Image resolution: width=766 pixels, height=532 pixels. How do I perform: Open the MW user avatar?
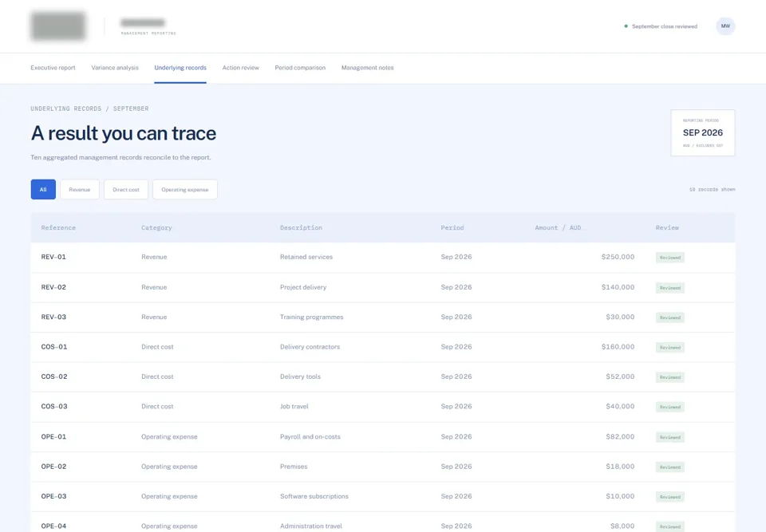coord(725,26)
